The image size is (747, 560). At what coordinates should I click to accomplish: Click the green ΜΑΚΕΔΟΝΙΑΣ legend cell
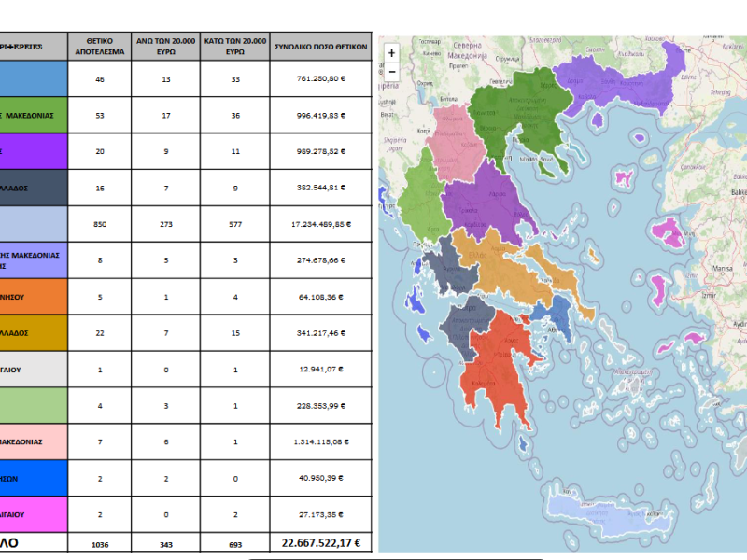point(34,116)
